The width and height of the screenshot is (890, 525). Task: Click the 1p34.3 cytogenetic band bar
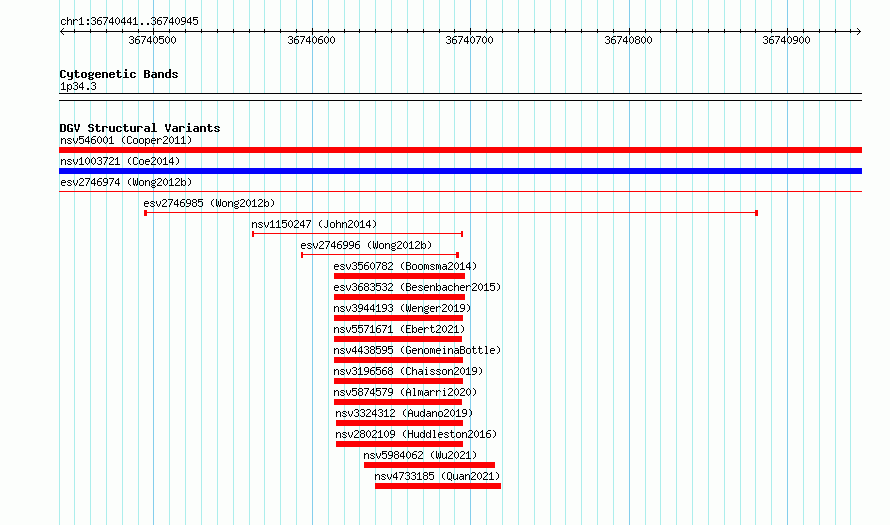point(460,97)
